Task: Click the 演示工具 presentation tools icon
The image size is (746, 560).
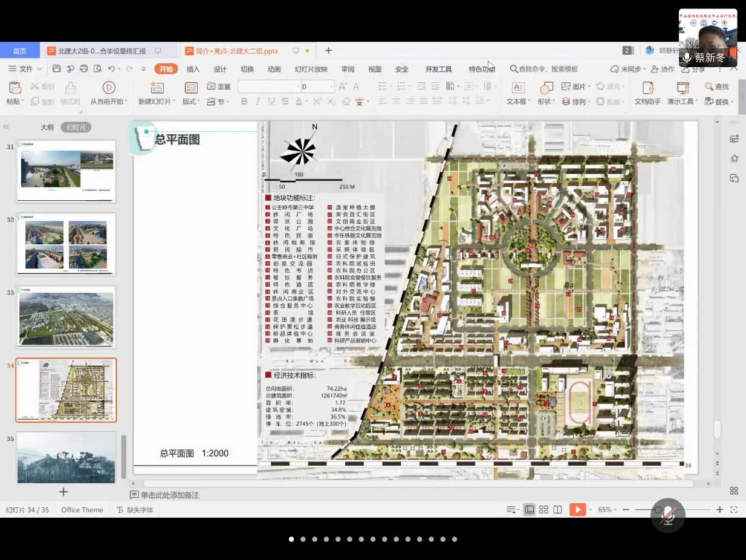Action: 683,88
